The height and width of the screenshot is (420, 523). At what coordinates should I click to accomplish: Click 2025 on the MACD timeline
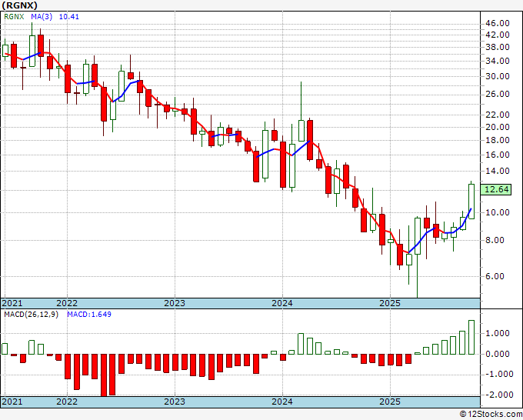tap(390, 402)
